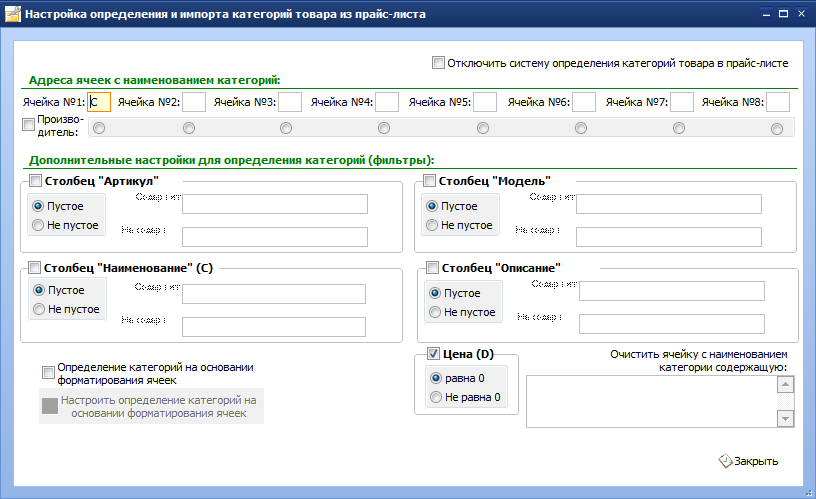Image resolution: width=816 pixels, height=499 pixels.
Task: Select the равна 0 price option
Action: [x=436, y=378]
